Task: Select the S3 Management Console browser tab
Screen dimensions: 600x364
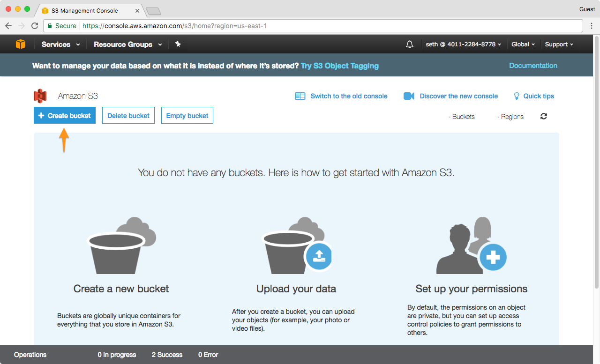Action: coord(89,10)
